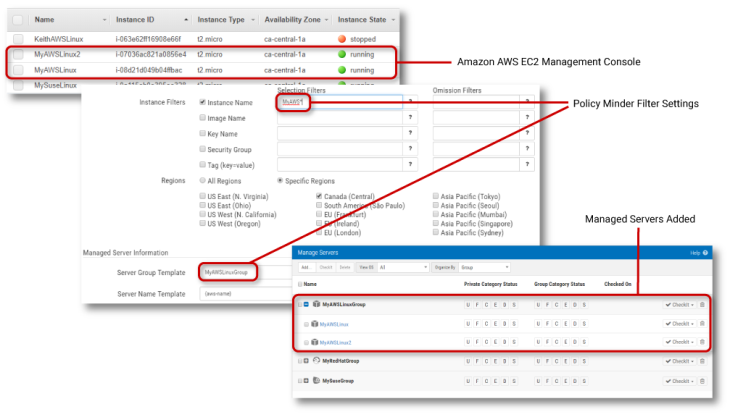730x417 pixels.
Task: Check the US East (N. Virginia) region
Action: (203, 196)
